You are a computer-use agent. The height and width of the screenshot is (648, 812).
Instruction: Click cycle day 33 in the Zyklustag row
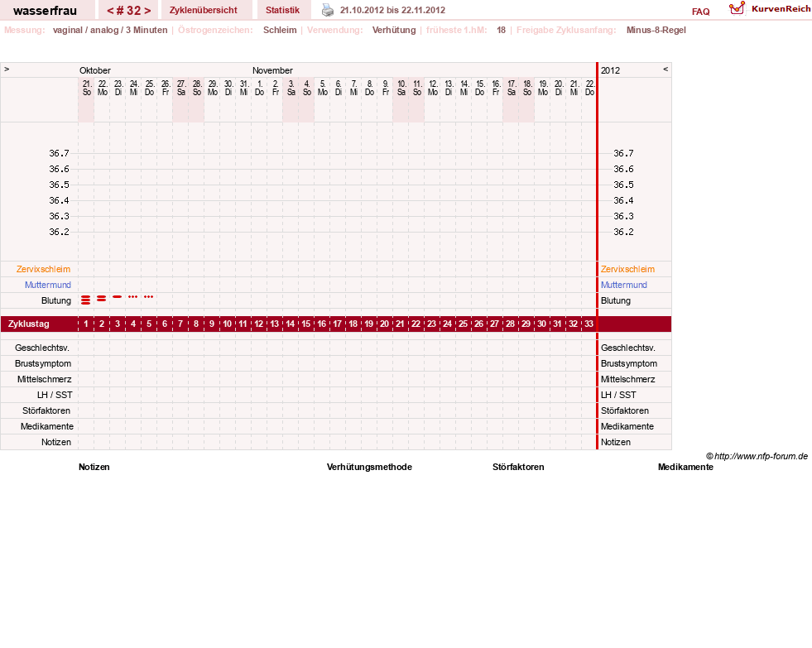click(589, 324)
